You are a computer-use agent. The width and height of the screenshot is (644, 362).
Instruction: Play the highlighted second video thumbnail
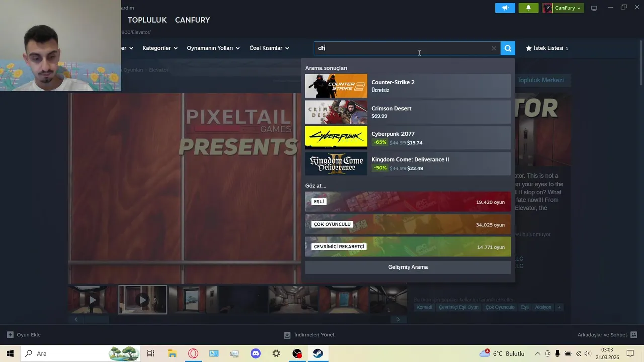pos(142,300)
